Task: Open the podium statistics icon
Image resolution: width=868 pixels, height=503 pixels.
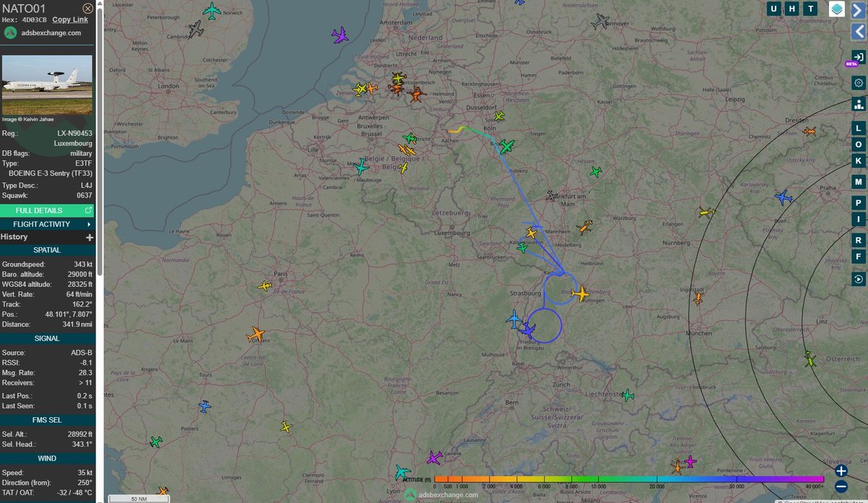Action: click(x=859, y=104)
